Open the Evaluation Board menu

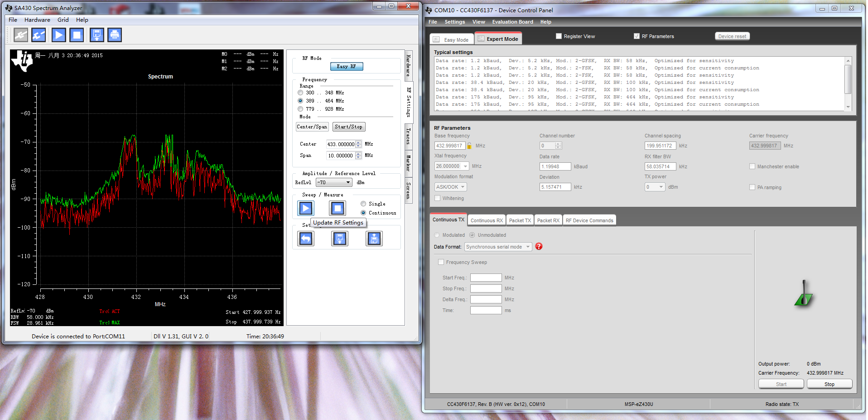tap(512, 22)
